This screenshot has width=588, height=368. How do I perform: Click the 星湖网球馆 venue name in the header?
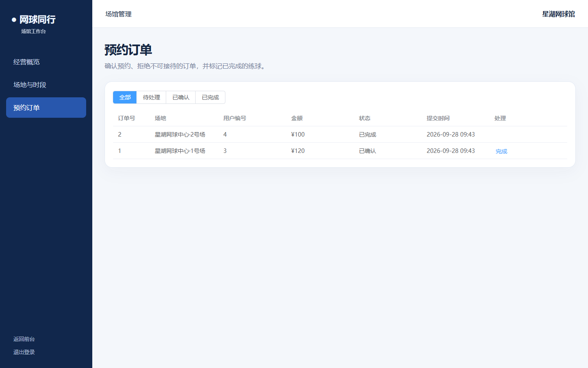point(559,14)
